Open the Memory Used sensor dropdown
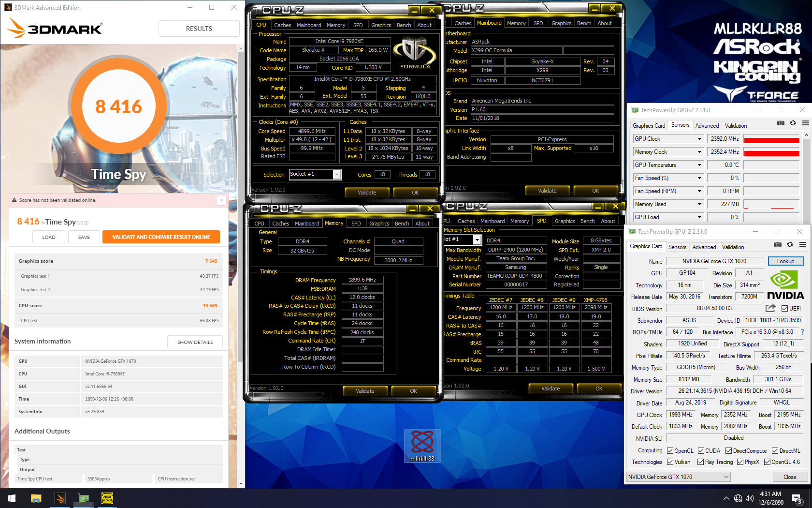Image resolution: width=812 pixels, height=508 pixels. [x=699, y=204]
